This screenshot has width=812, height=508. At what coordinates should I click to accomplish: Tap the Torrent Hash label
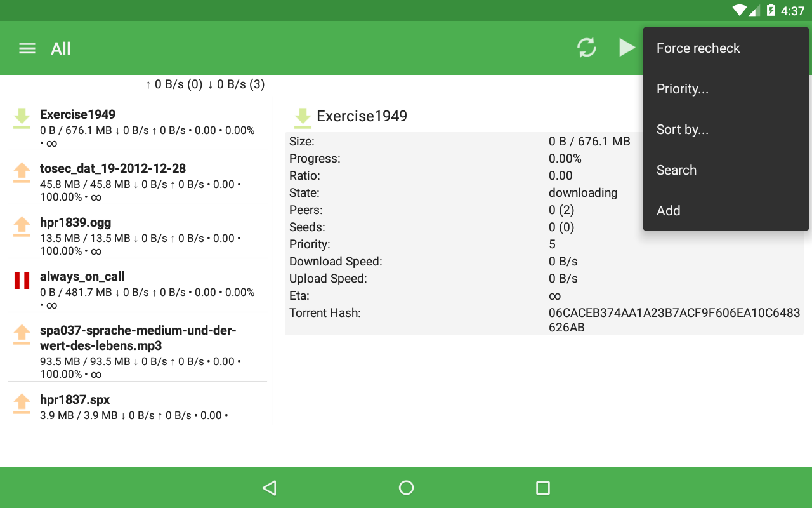pyautogui.click(x=325, y=313)
